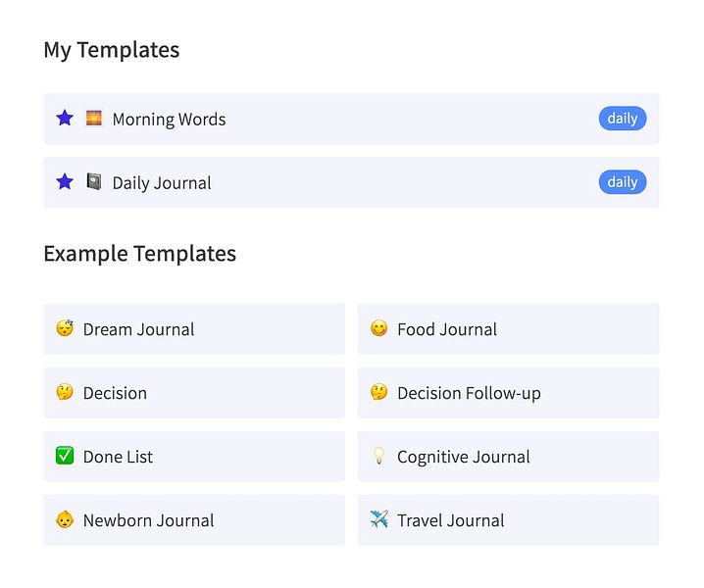704x588 pixels.
Task: Open the Travel Journal template label
Action: pos(451,521)
